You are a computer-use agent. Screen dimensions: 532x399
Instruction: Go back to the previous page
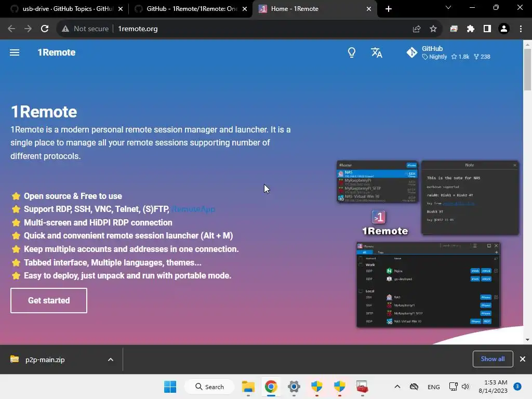[11, 29]
